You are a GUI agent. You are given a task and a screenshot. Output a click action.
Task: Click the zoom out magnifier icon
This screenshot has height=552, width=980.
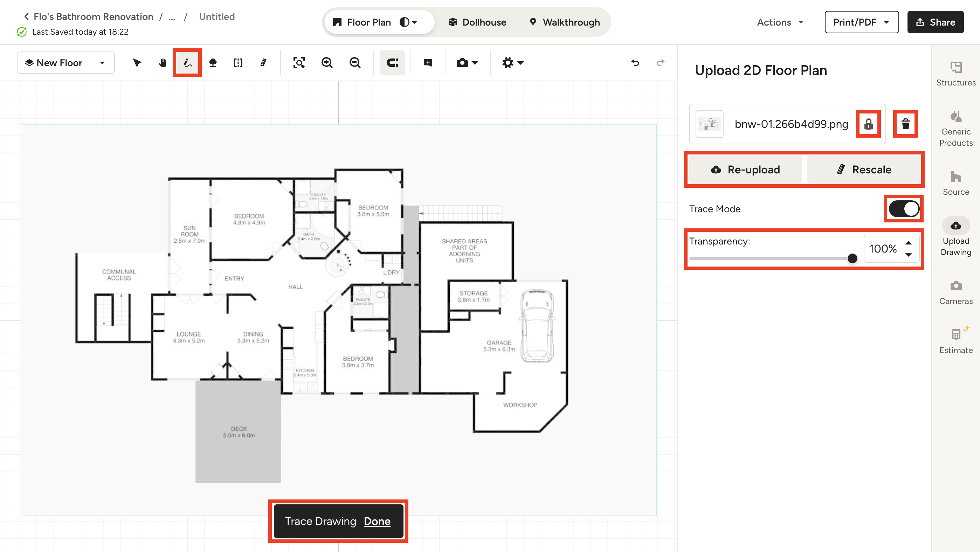click(x=355, y=63)
